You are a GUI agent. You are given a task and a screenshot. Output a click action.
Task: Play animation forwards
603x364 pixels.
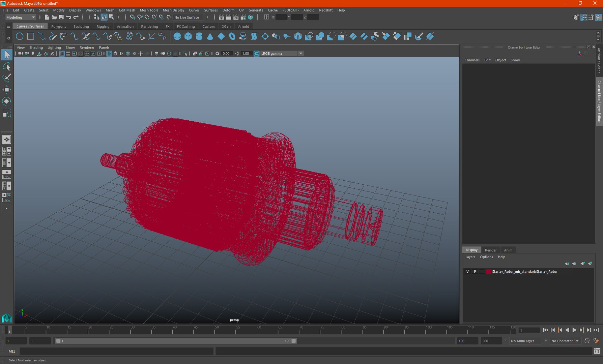[574, 330]
